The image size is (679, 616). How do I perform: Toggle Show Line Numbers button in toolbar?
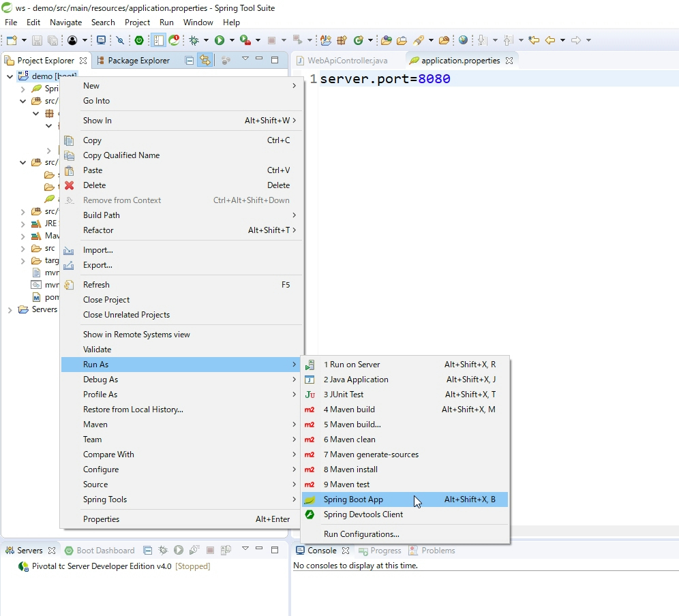[158, 40]
